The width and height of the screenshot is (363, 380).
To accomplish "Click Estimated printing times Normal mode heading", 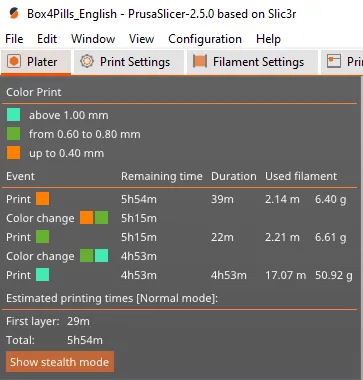I will click(112, 298).
